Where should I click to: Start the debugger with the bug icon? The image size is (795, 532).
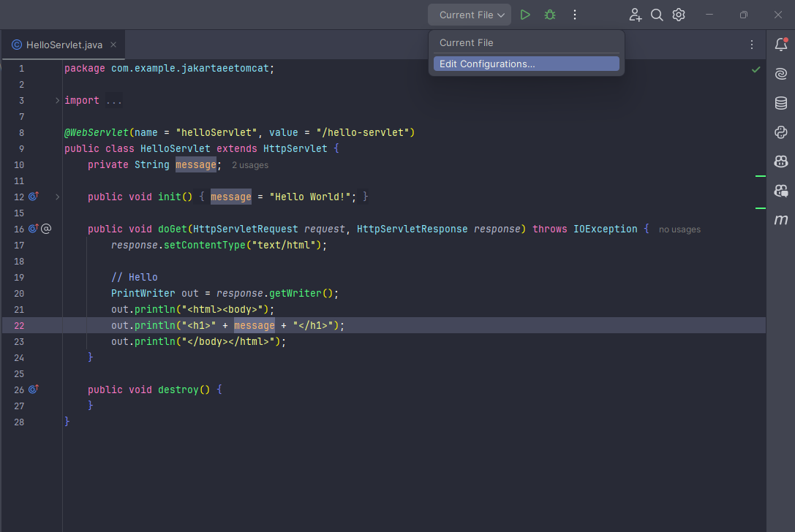click(x=549, y=14)
